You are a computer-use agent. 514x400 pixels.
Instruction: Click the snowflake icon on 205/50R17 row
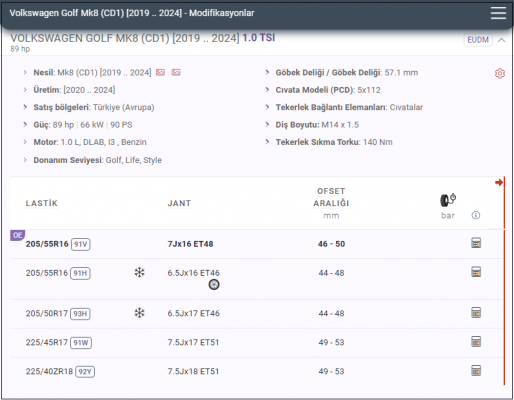(139, 313)
